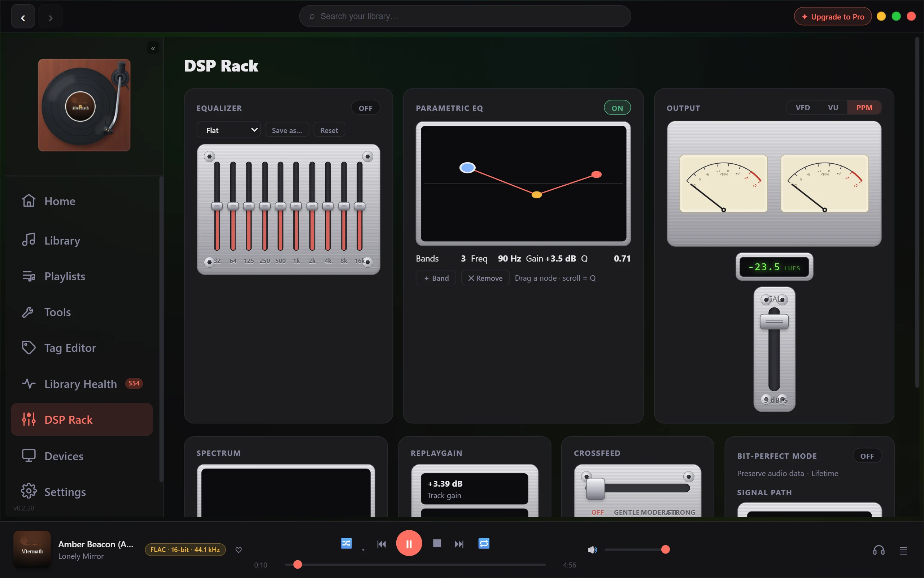This screenshot has width=924, height=578.
Task: Click the 1k equalizer band slider
Action: pos(296,206)
